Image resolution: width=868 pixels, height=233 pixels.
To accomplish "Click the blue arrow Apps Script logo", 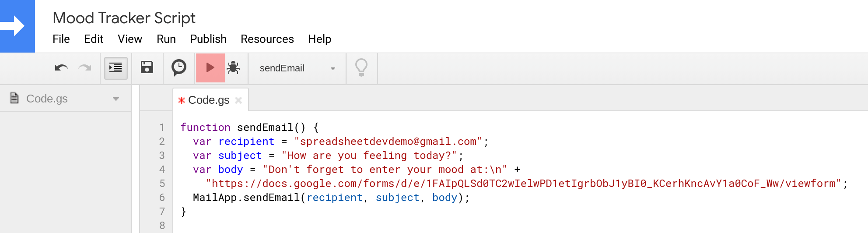I will click(x=17, y=26).
